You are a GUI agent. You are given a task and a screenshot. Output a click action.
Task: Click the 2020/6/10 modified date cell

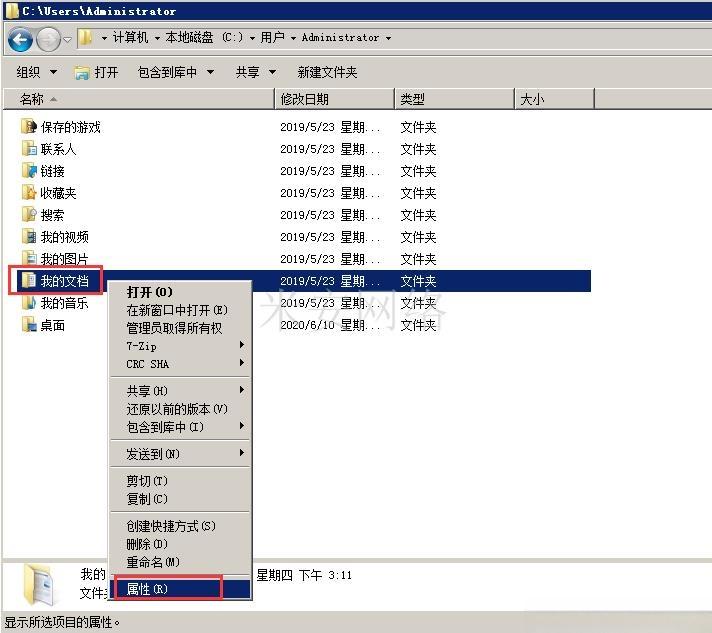(330, 325)
